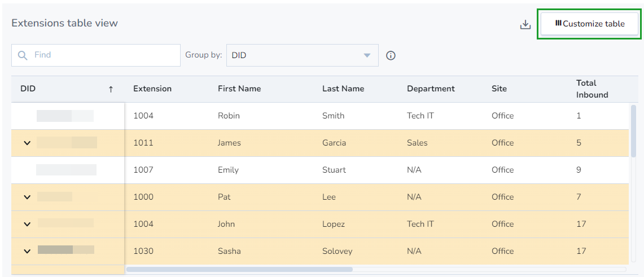Image resolution: width=644 pixels, height=277 pixels.
Task: Focus the Find search field
Action: tap(96, 55)
